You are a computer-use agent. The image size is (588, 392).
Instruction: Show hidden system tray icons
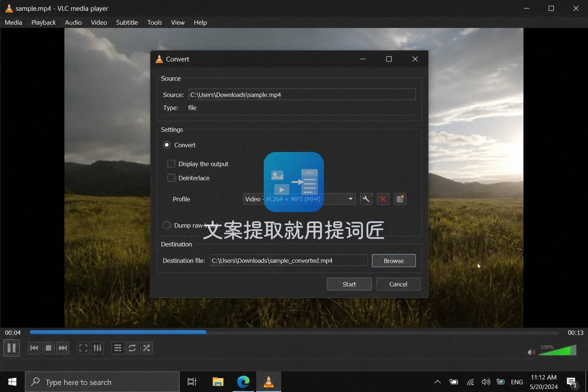coord(437,382)
